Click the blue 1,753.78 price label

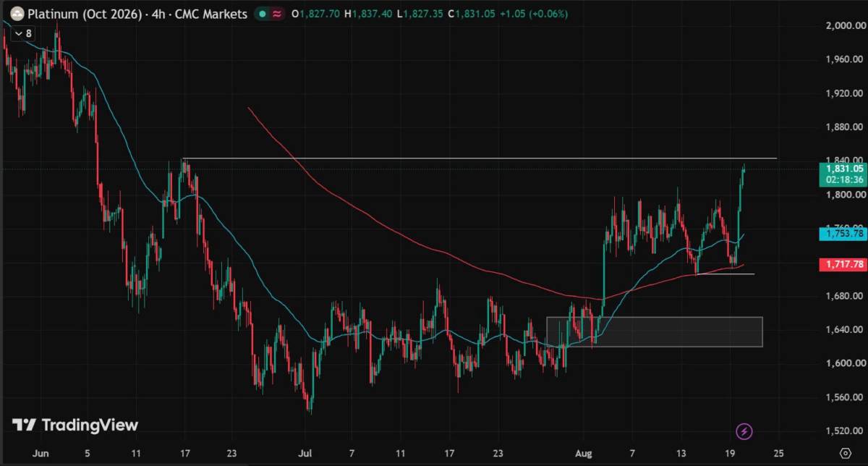coord(842,233)
